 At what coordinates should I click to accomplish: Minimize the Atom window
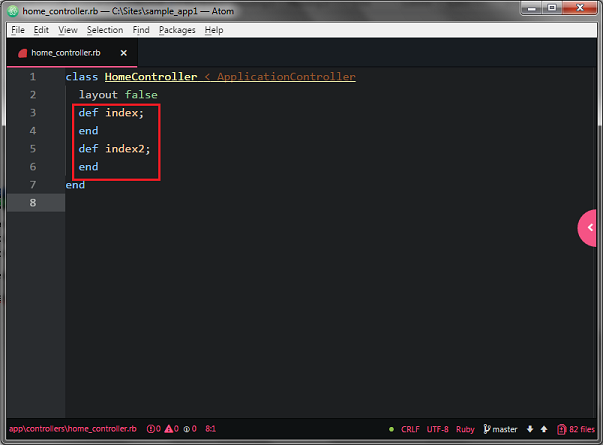(532, 8)
